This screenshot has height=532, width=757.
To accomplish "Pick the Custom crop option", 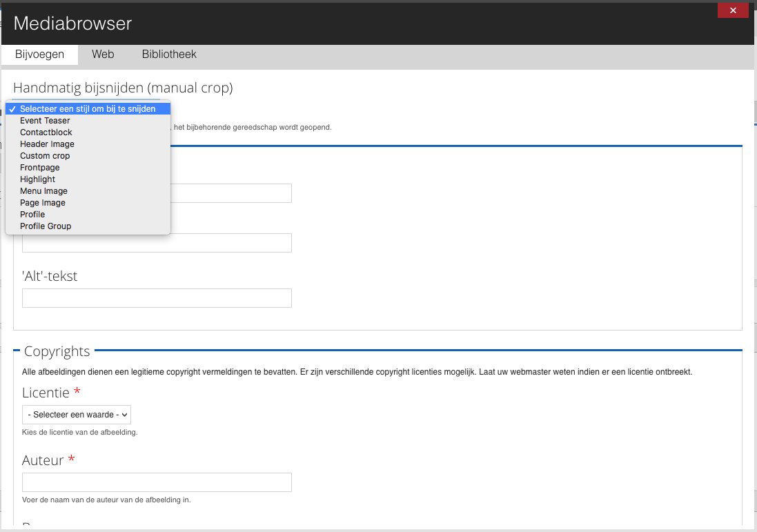I will pos(45,156).
